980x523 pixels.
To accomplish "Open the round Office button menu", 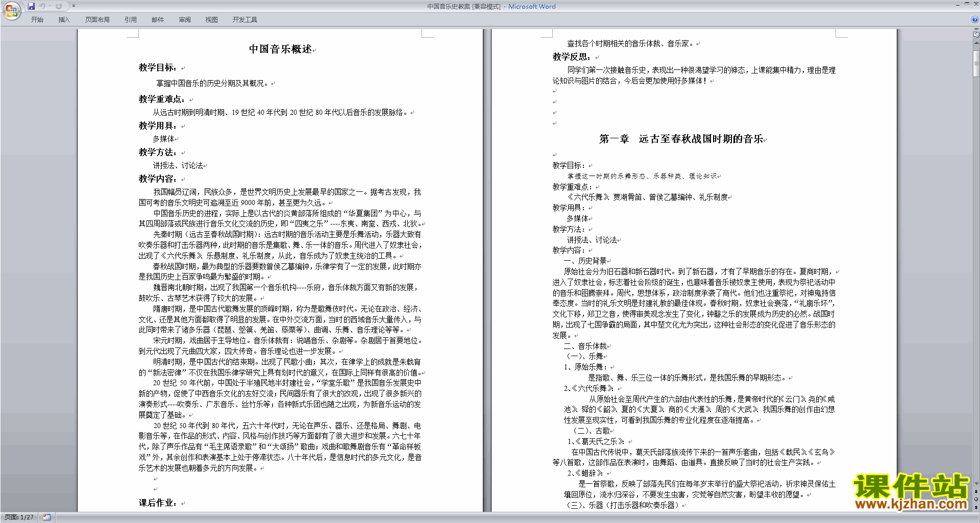I will click(11, 11).
